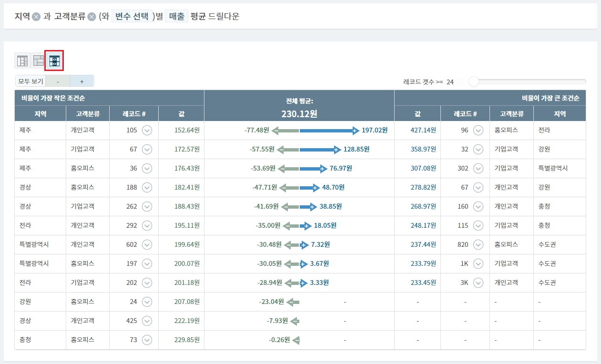Expand the 경상 홈오피스 row with 188 records
Viewport: 601px width, 364px height.
[x=147, y=187]
